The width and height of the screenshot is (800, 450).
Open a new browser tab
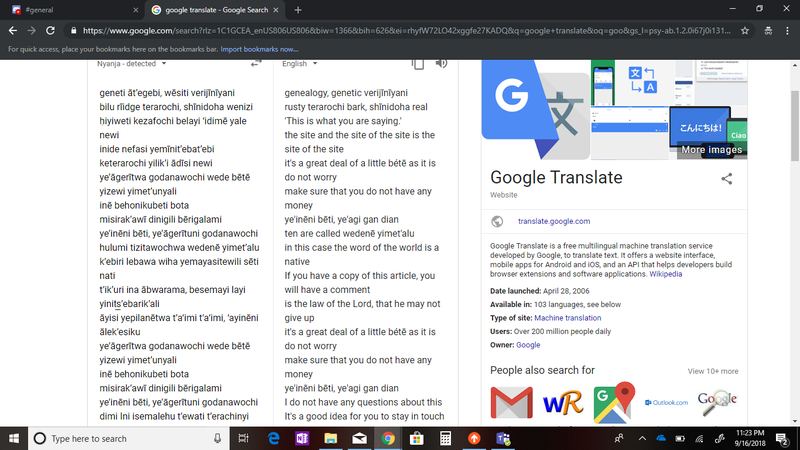coord(298,10)
